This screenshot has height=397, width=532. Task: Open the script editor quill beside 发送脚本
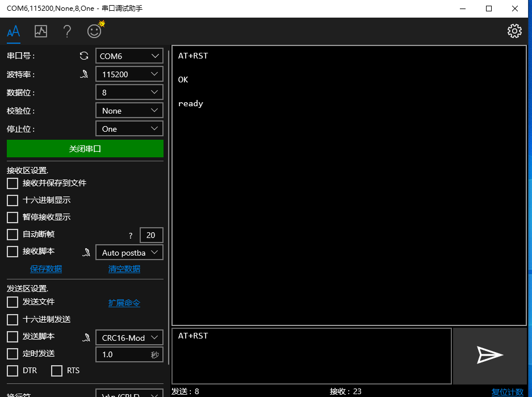coord(86,337)
